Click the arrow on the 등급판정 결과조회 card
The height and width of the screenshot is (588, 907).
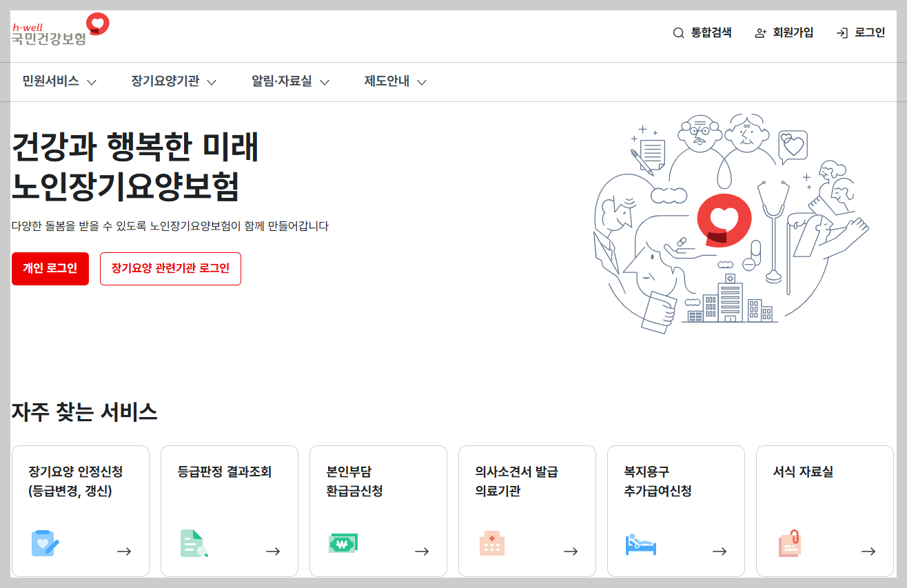[x=273, y=551]
